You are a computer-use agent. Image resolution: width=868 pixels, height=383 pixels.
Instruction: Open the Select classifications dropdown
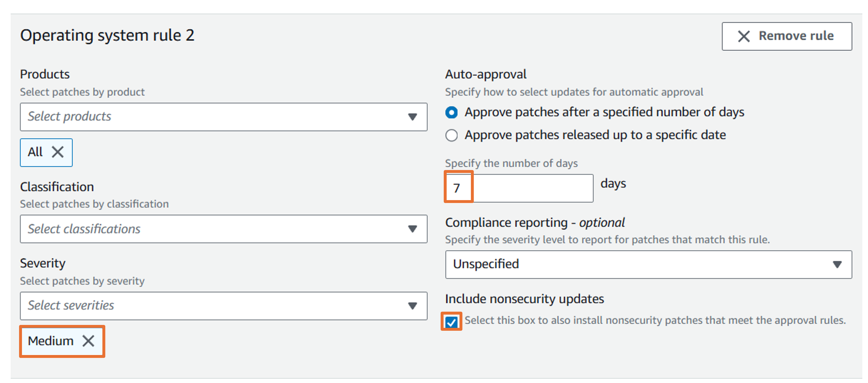pyautogui.click(x=216, y=229)
